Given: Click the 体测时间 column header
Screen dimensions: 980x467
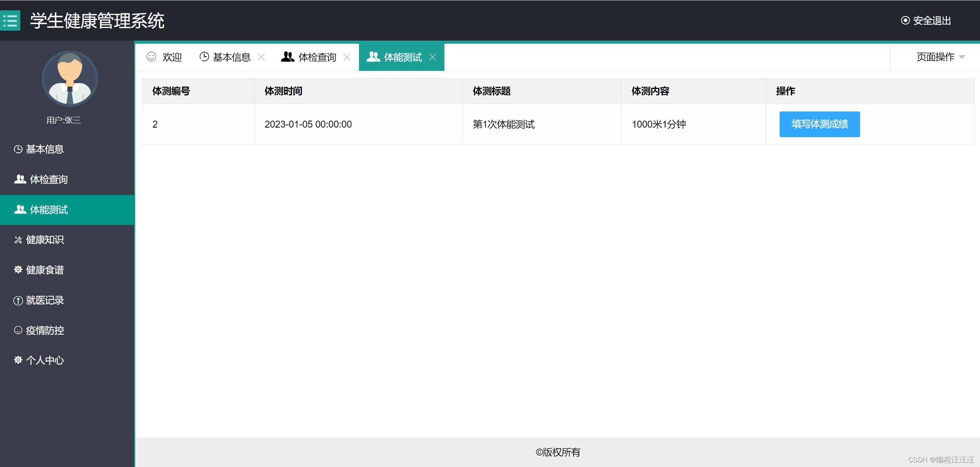Looking at the screenshot, I should (284, 91).
